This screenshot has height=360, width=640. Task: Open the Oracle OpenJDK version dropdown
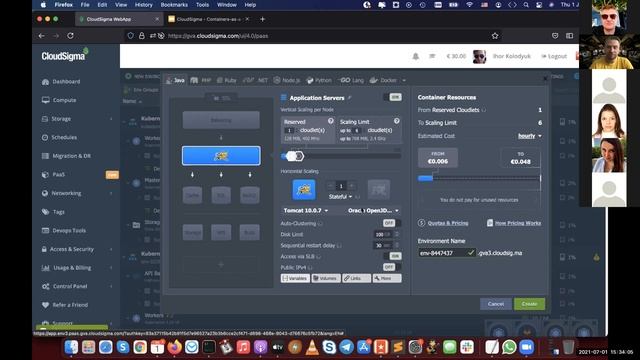pos(373,211)
